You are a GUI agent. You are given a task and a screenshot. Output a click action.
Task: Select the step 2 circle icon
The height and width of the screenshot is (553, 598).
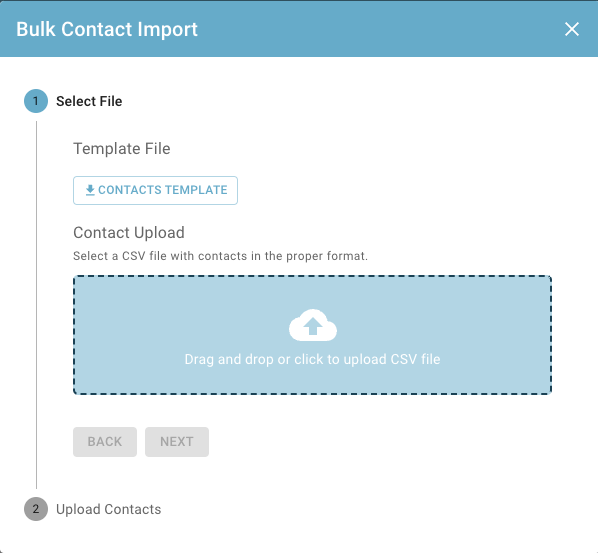36,509
